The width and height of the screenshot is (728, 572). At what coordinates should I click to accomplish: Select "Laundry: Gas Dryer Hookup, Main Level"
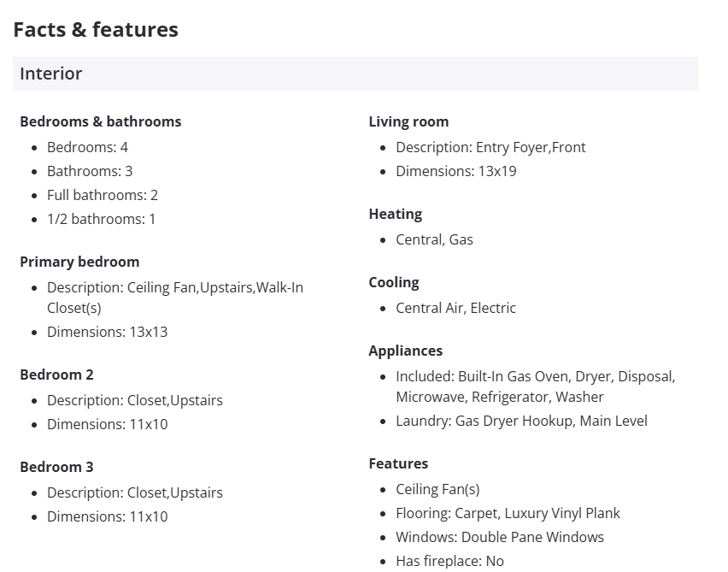point(521,421)
